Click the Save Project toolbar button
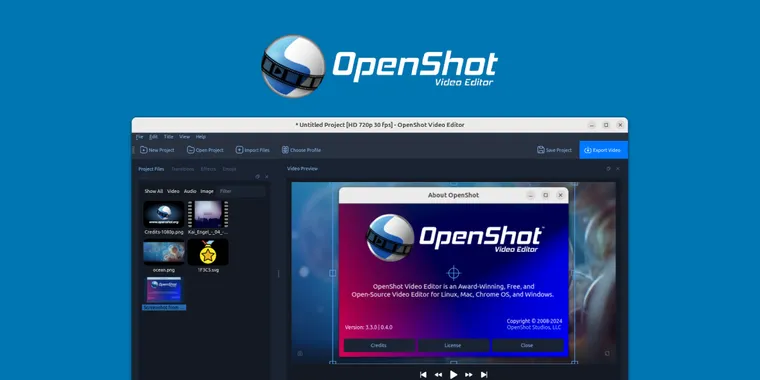Screen dimensions: 760x380 [x=554, y=150]
